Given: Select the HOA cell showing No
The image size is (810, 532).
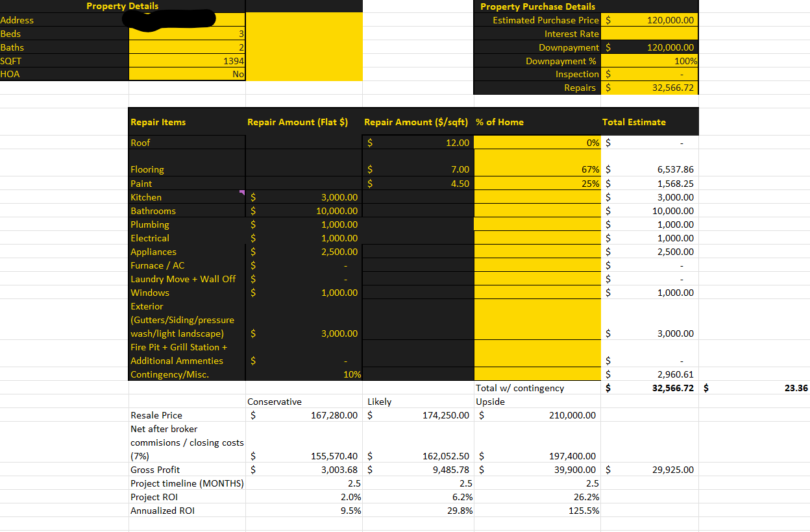Looking at the screenshot, I should point(187,74).
